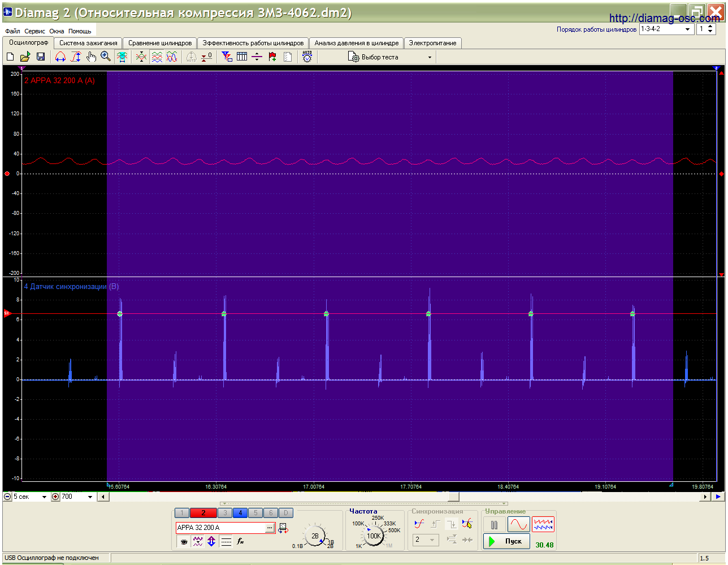This screenshot has height=565, width=728.
Task: Open the report document icon
Action: click(288, 57)
